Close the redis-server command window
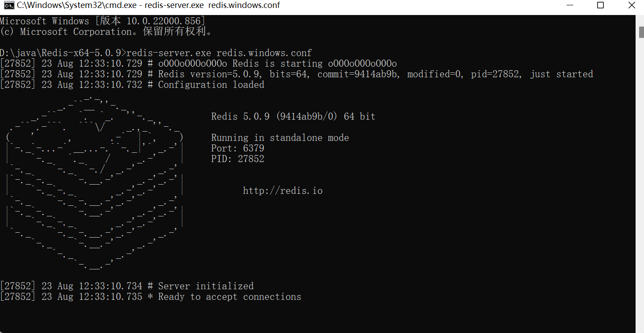The width and height of the screenshot is (644, 333). [x=632, y=5]
